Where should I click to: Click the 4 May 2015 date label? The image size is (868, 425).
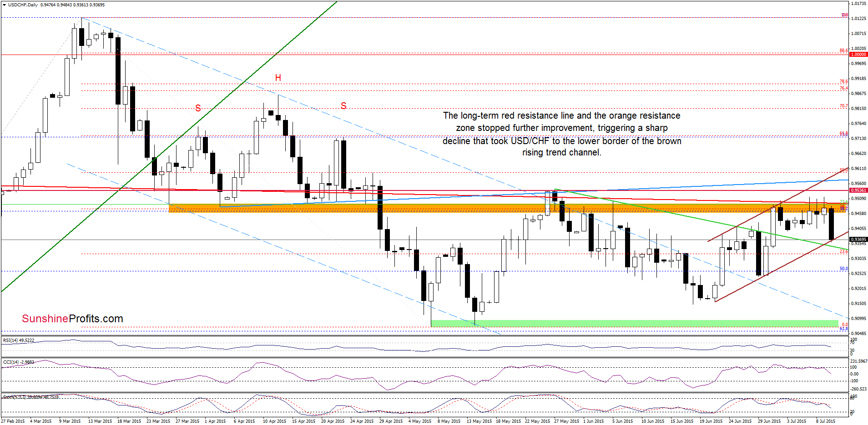tap(420, 421)
